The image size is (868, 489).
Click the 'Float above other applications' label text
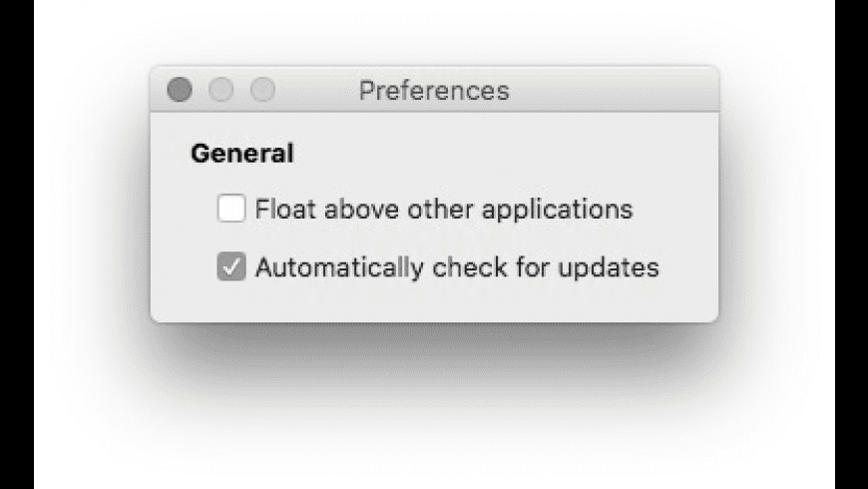[x=444, y=210]
